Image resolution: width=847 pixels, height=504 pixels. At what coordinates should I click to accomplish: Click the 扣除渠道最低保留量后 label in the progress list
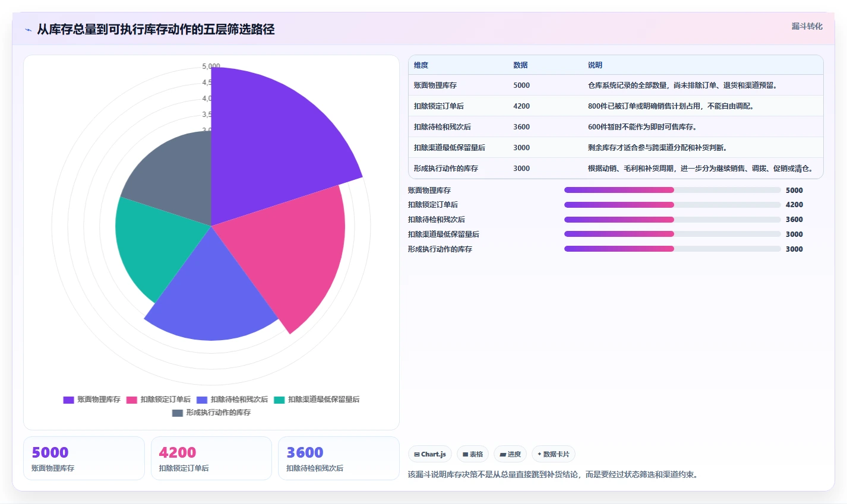pyautogui.click(x=444, y=234)
